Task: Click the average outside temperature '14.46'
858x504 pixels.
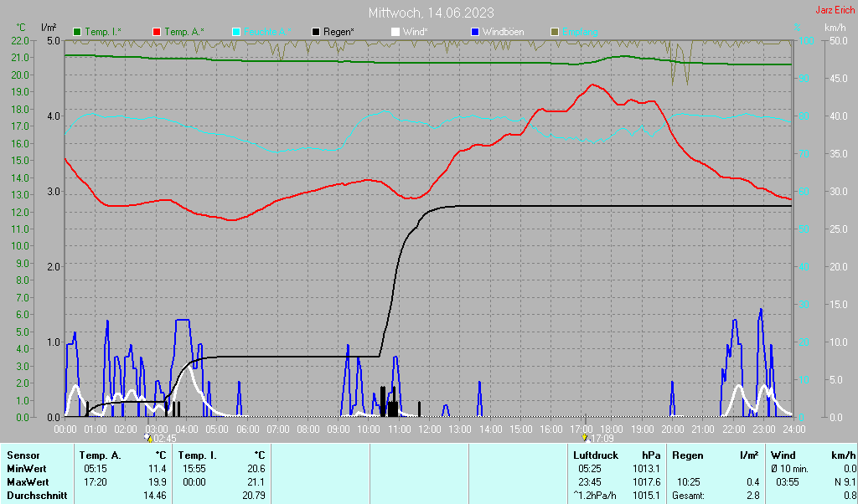Action: pyautogui.click(x=155, y=496)
